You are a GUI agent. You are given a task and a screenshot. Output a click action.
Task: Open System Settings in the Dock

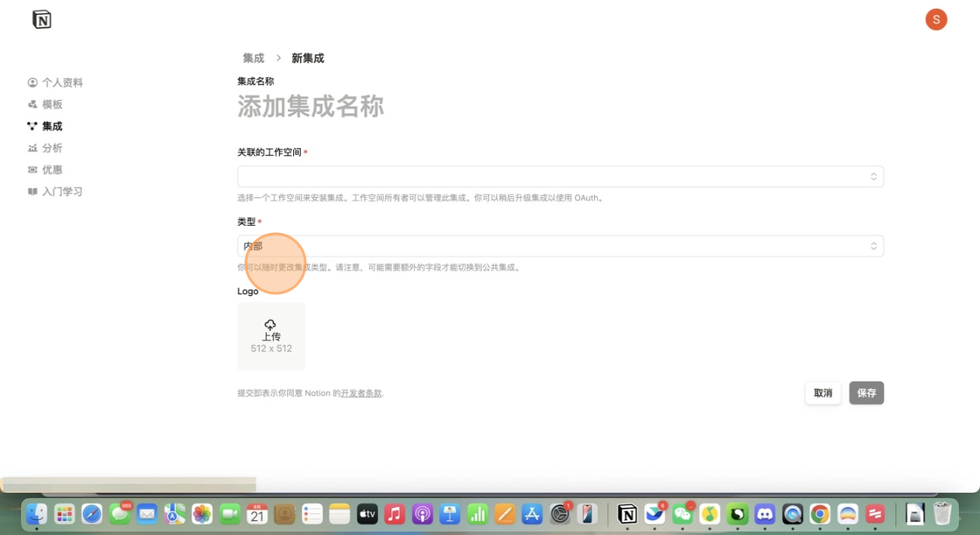(x=560, y=514)
